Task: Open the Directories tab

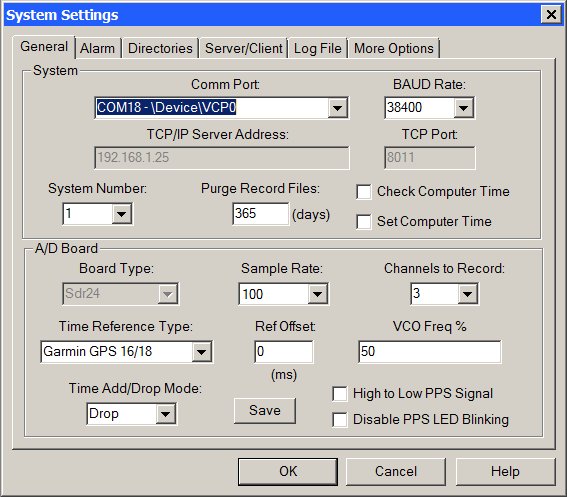Action: pyautogui.click(x=160, y=48)
